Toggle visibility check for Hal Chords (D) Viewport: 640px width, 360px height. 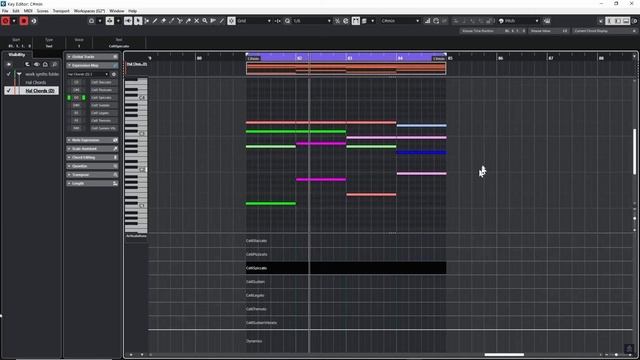click(x=9, y=91)
